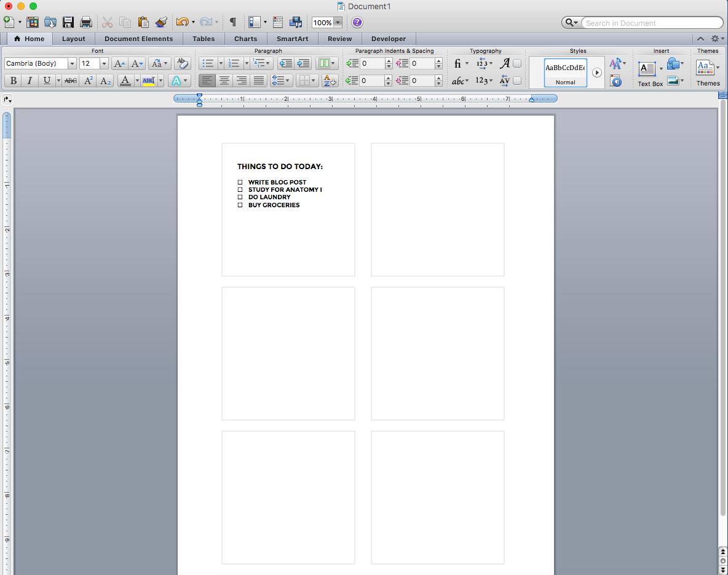Toggle Subscript formatting

pos(105,81)
